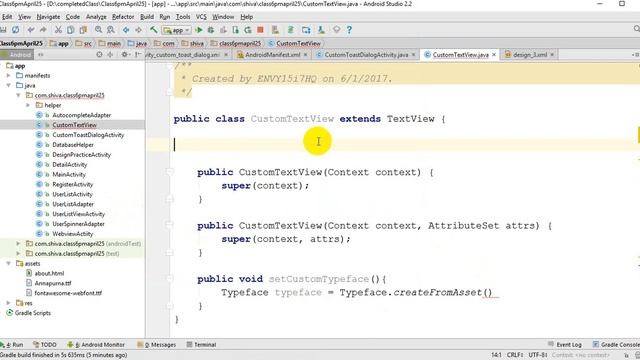Click the 'shiva' breadcrumb folder
This screenshot has height=360, width=640.
[193, 43]
